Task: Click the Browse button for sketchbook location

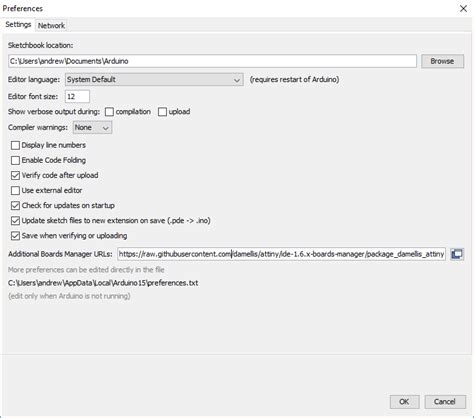Action: (442, 61)
